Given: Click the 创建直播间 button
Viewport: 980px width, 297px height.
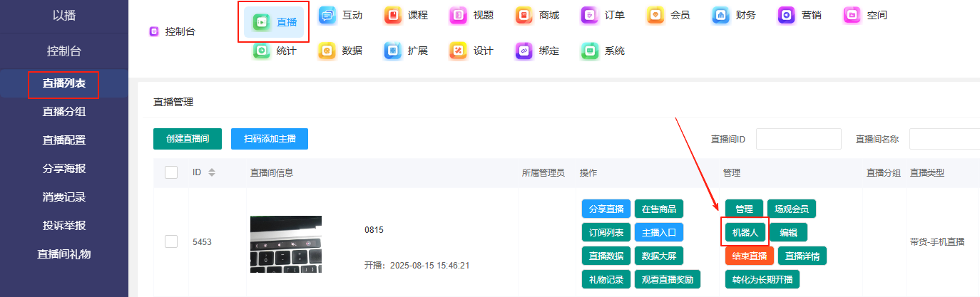Looking at the screenshot, I should tap(188, 139).
